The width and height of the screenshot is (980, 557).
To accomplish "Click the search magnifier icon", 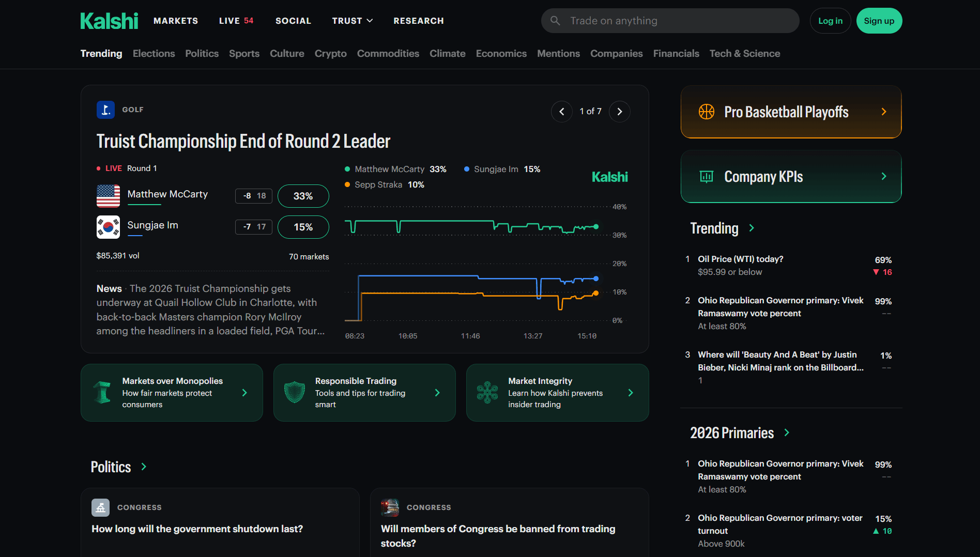I will point(555,21).
